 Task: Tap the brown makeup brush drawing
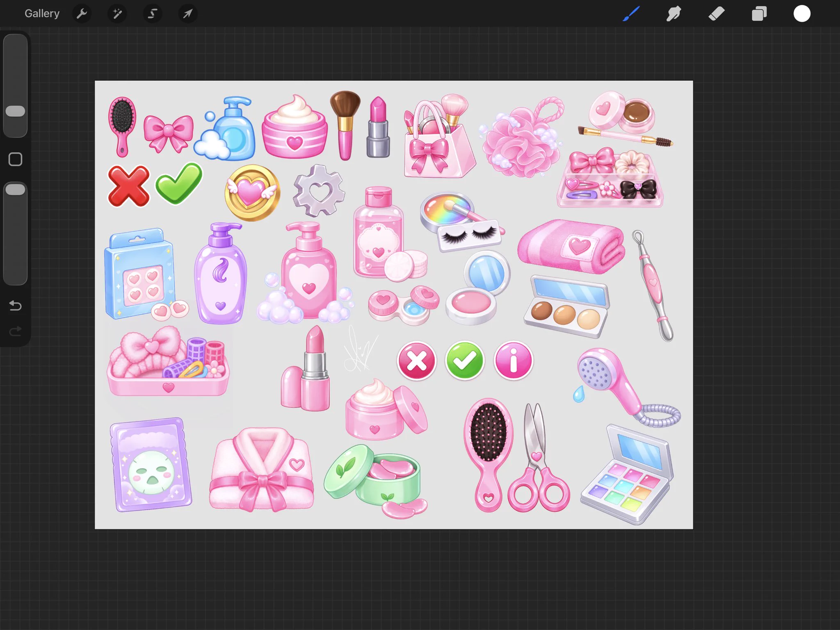(x=345, y=126)
